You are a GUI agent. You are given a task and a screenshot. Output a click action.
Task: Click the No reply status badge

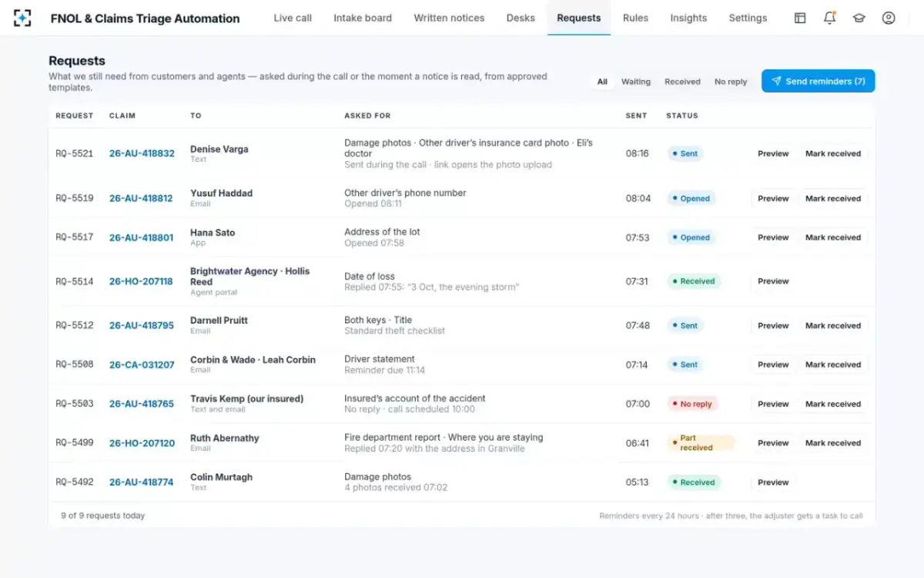692,404
